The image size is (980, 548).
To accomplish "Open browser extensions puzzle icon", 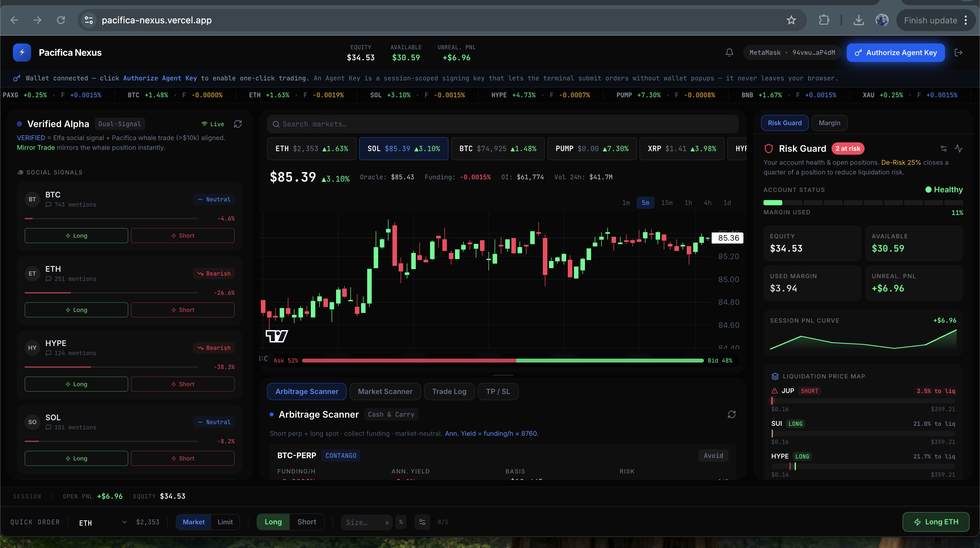I will pyautogui.click(x=824, y=20).
